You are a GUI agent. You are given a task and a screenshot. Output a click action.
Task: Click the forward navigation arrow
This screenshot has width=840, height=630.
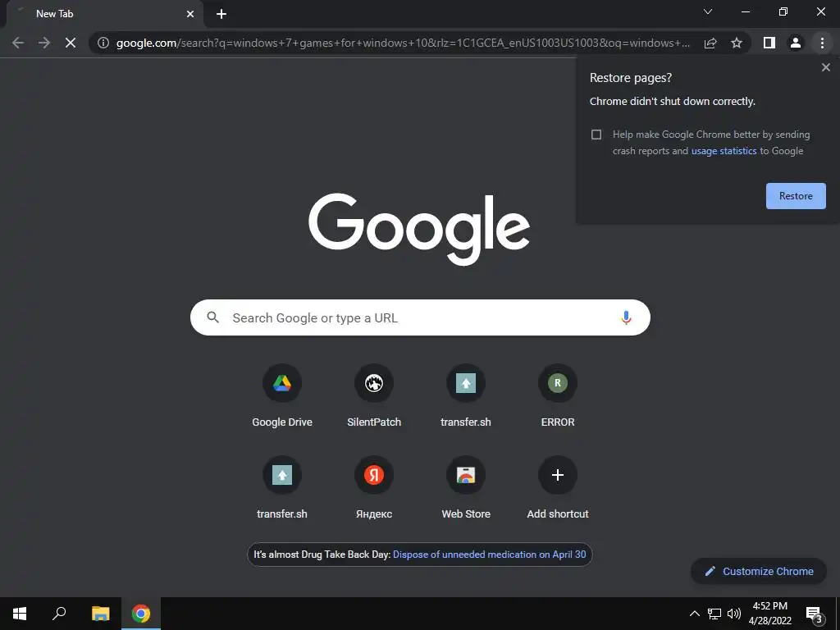tap(44, 43)
